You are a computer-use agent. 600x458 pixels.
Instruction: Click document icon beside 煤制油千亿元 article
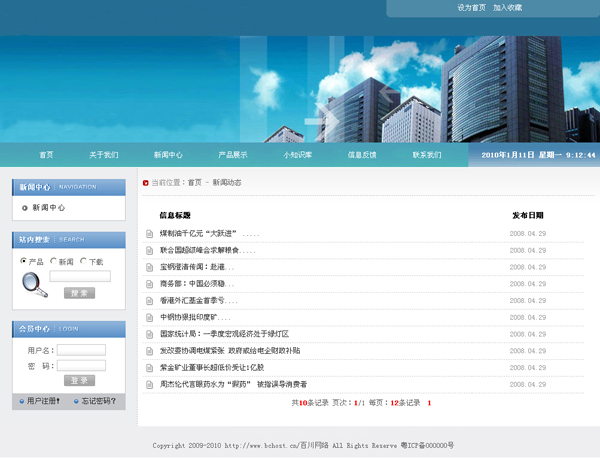pyautogui.click(x=150, y=234)
